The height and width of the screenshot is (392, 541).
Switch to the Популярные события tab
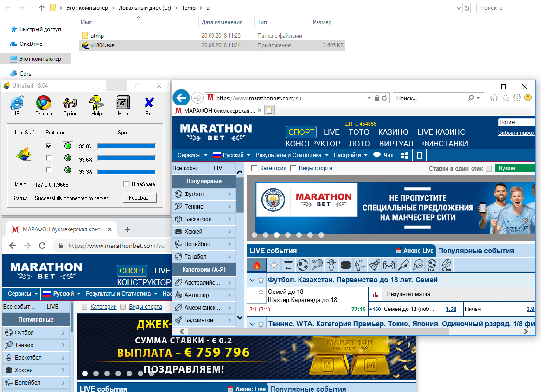(476, 251)
